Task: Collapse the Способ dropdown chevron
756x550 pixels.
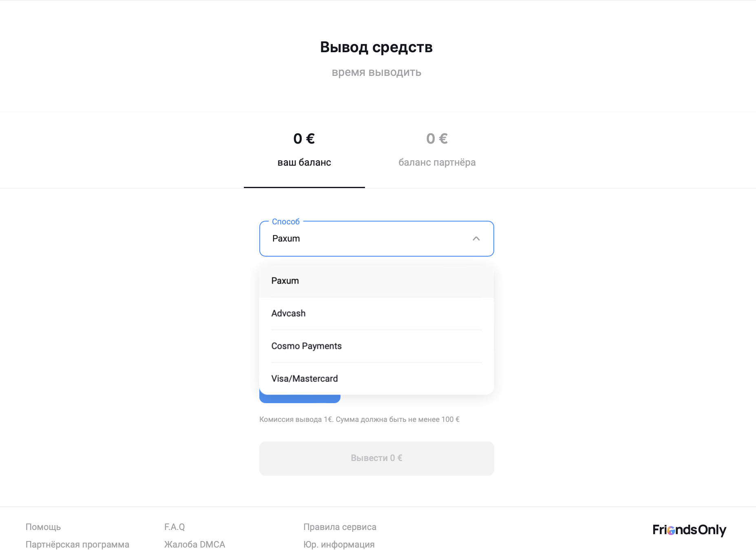Action: pos(476,239)
